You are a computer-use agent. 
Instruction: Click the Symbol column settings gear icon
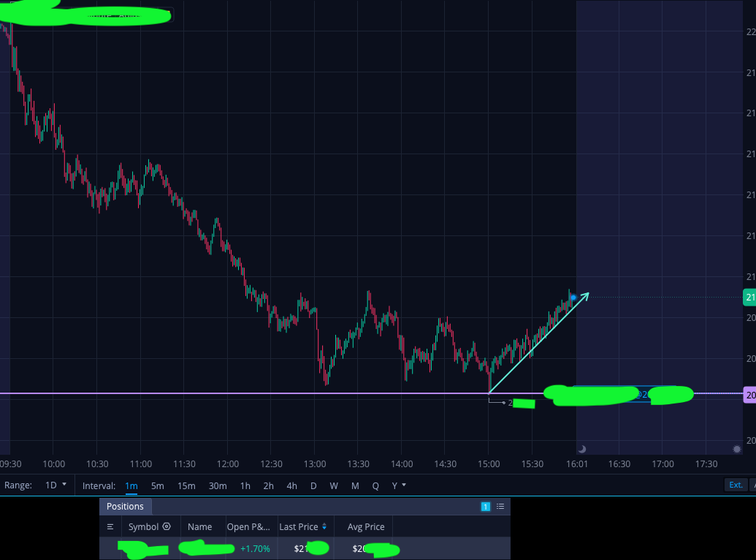167,526
